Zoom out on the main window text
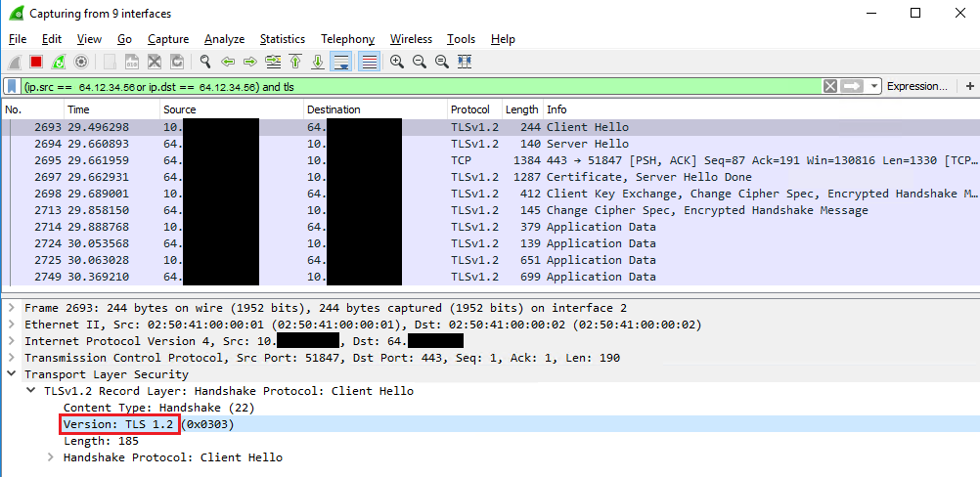This screenshot has height=477, width=980. click(x=419, y=62)
